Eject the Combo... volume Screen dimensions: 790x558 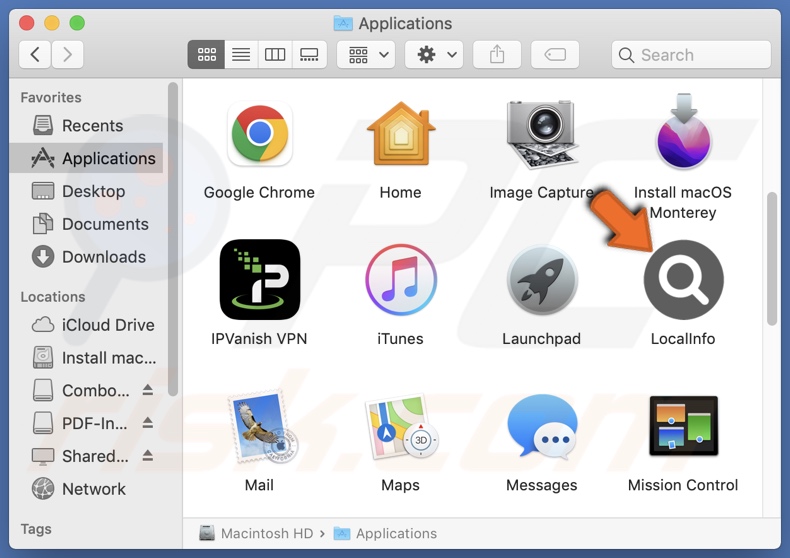pyautogui.click(x=148, y=389)
